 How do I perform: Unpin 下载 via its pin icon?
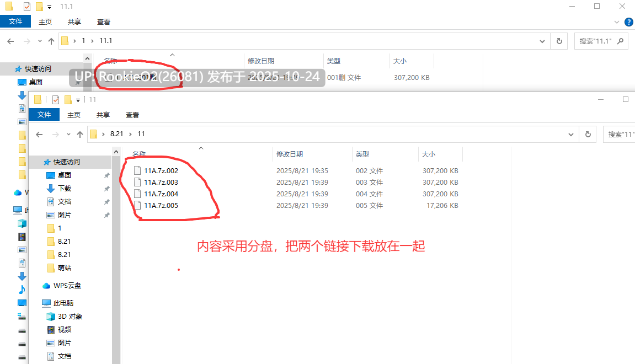[x=106, y=189]
